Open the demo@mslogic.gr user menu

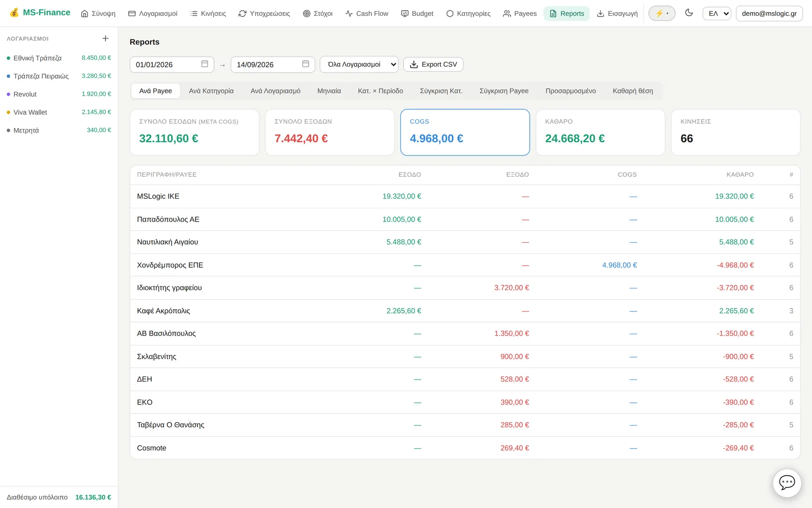point(769,14)
